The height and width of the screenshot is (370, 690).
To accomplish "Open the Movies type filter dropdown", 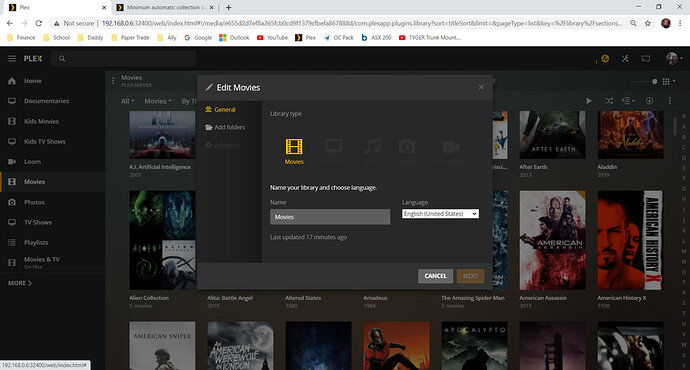I will click(x=158, y=101).
